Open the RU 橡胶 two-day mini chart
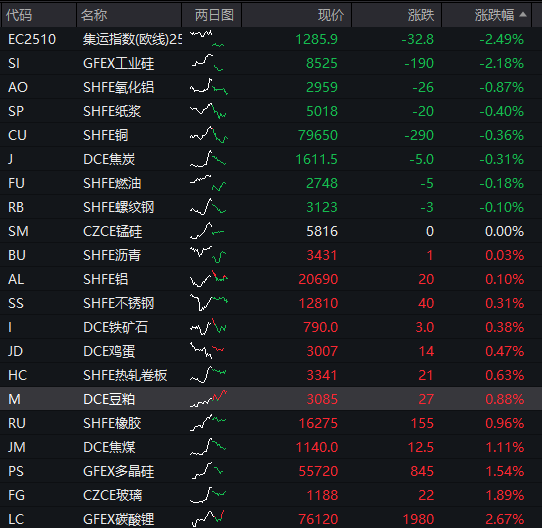The height and width of the screenshot is (528, 542). (x=208, y=423)
